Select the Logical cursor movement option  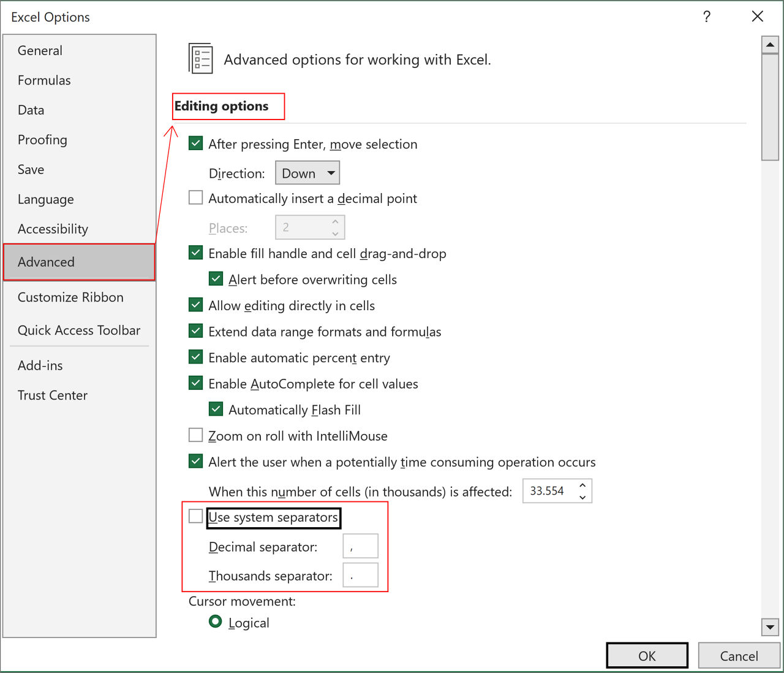coord(216,622)
